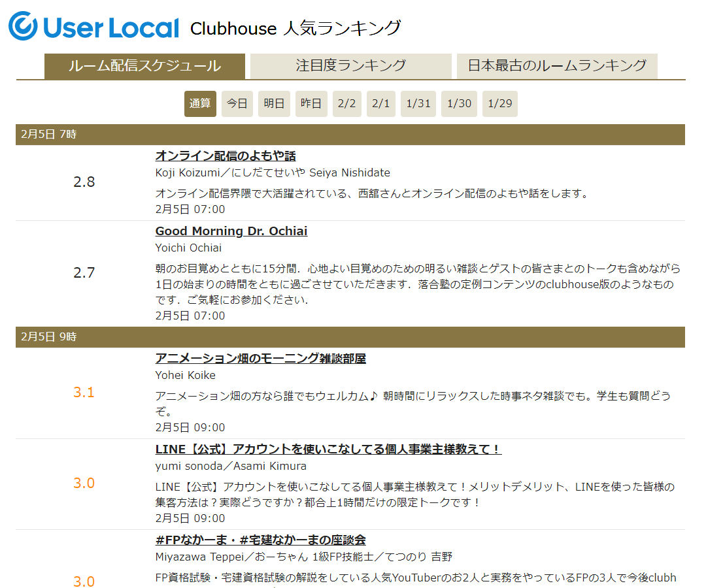Filter by date 2/2

[x=346, y=104]
